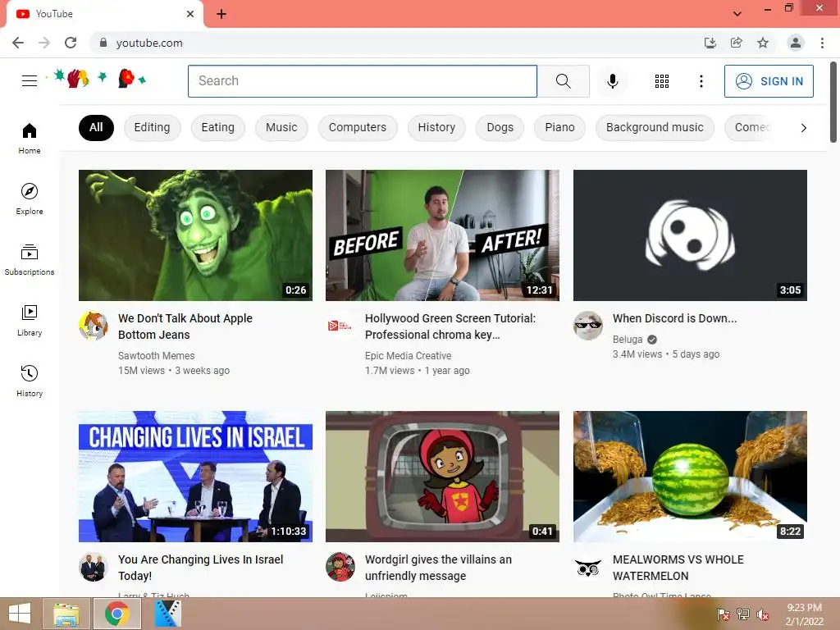This screenshot has height=630, width=840.
Task: Open History in sidebar
Action: click(30, 381)
